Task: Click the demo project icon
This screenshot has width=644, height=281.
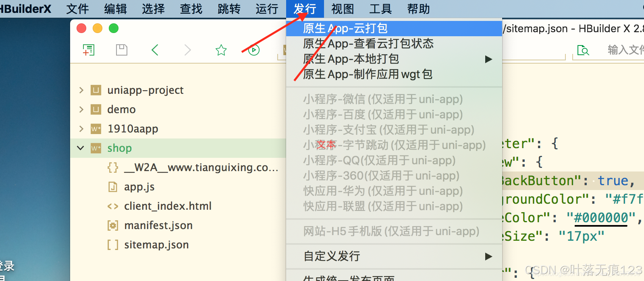Action: [x=96, y=109]
